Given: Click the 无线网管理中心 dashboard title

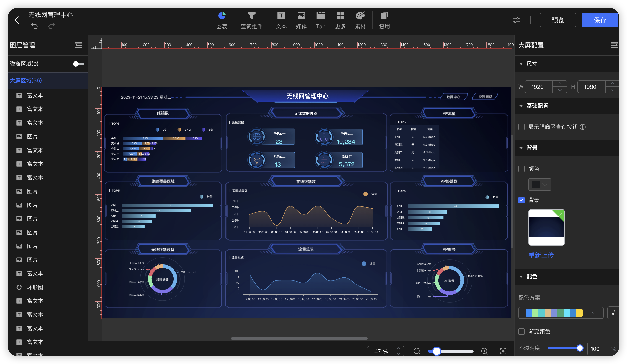Looking at the screenshot, I should [307, 96].
